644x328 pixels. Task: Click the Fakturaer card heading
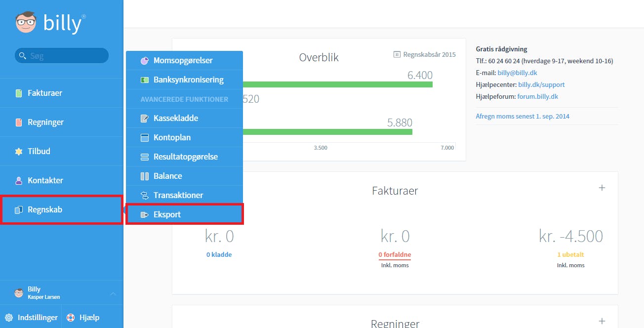pyautogui.click(x=395, y=191)
